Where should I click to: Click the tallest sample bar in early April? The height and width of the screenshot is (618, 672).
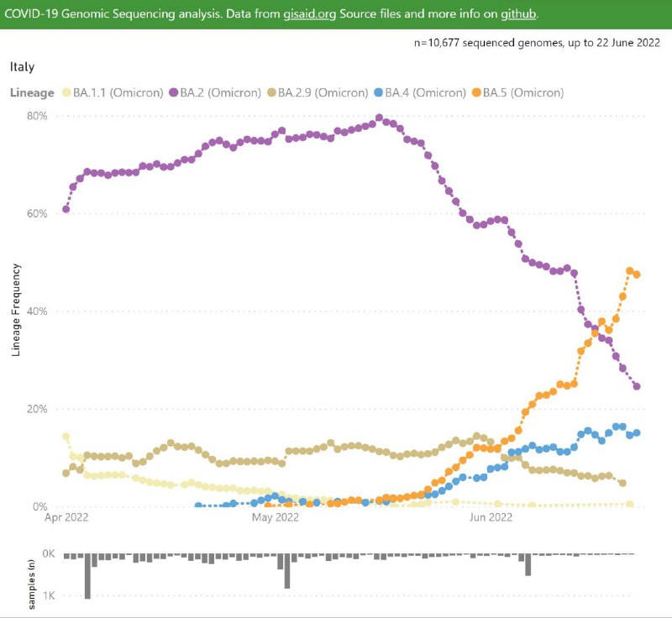[87, 576]
